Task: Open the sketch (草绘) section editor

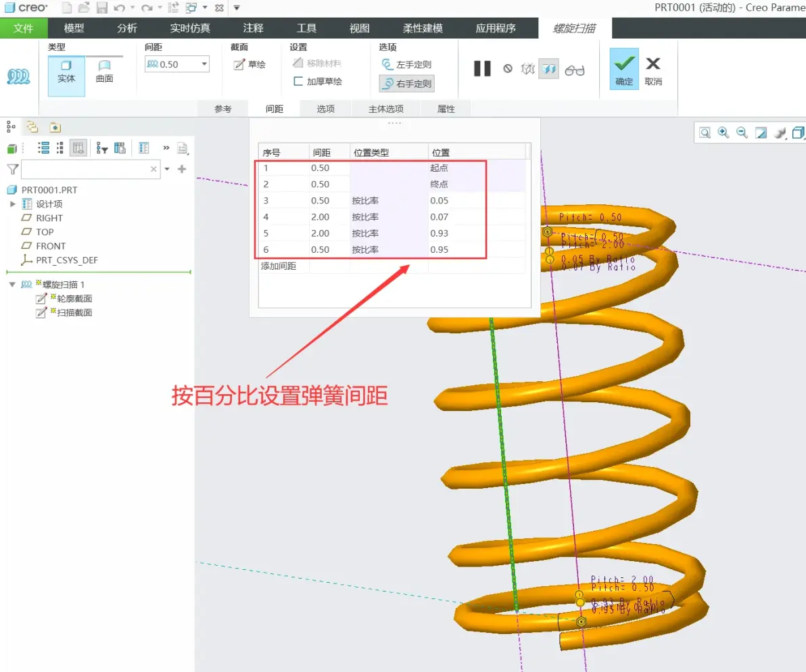Action: pyautogui.click(x=250, y=64)
